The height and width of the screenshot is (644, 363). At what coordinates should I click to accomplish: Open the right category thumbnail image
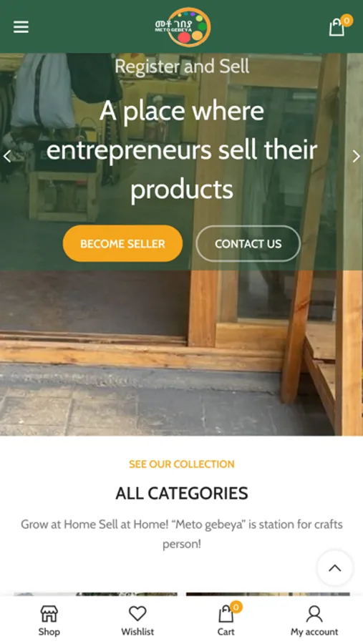268,594
